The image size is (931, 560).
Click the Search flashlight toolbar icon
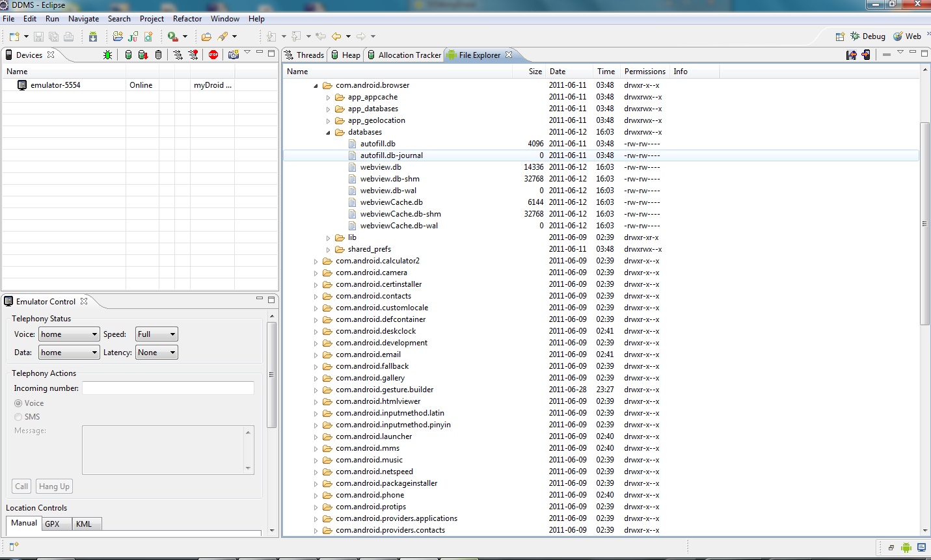tap(223, 36)
